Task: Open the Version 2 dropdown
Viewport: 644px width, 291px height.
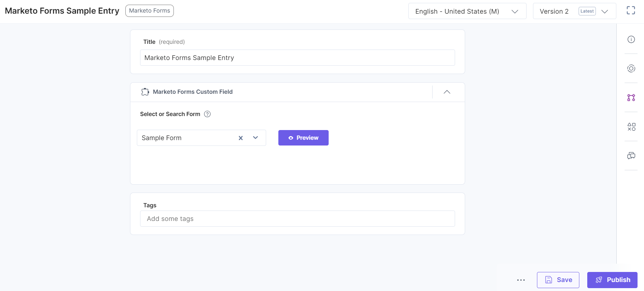Action: (x=574, y=11)
